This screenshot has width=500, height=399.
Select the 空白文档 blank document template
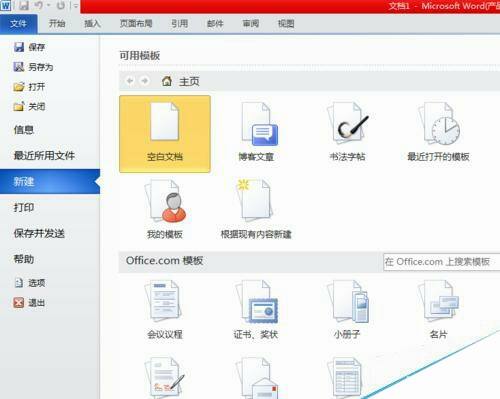[x=165, y=134]
